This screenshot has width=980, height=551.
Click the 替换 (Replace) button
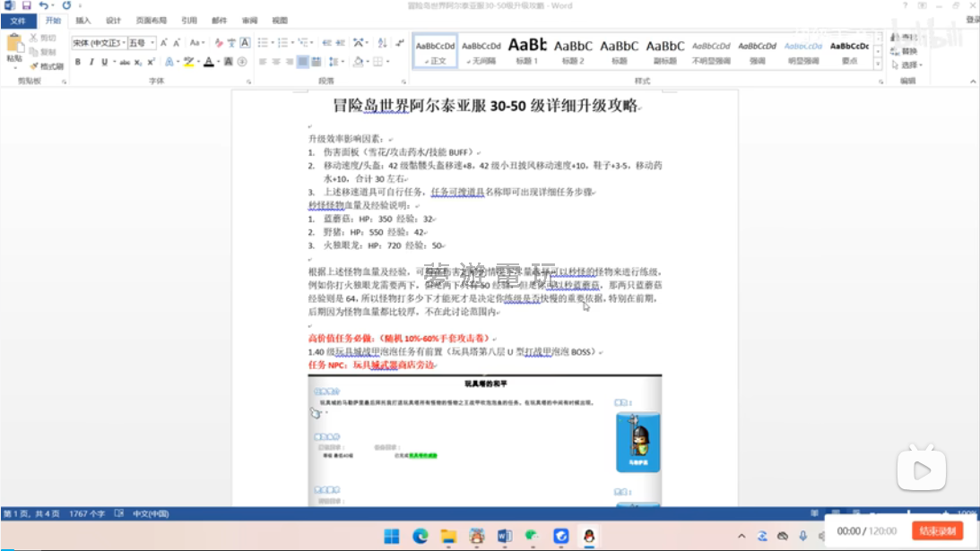[x=909, y=51]
